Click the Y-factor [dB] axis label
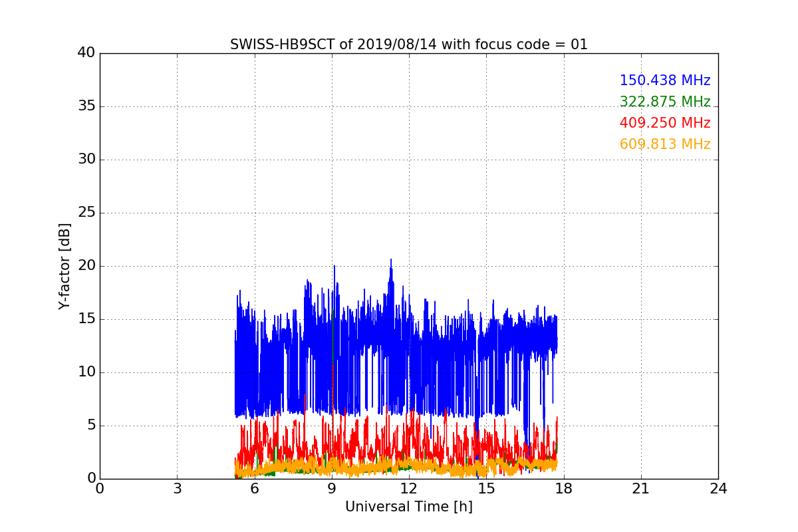This screenshot has height=532, width=798. (65, 266)
